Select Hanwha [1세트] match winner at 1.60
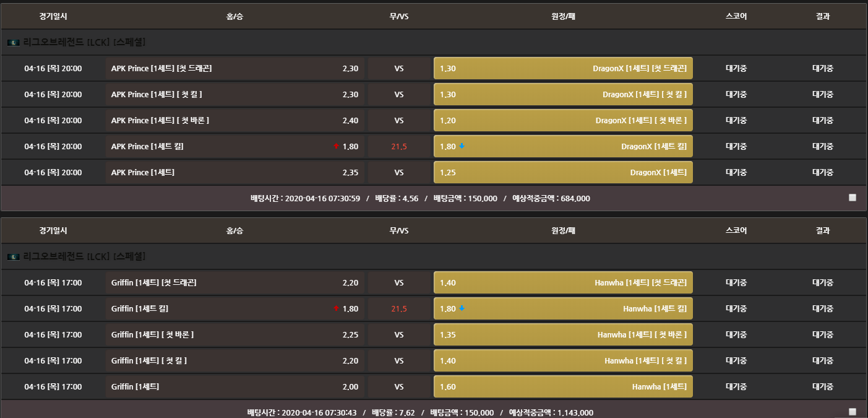Viewport: 868px width, 418px height. 562,386
